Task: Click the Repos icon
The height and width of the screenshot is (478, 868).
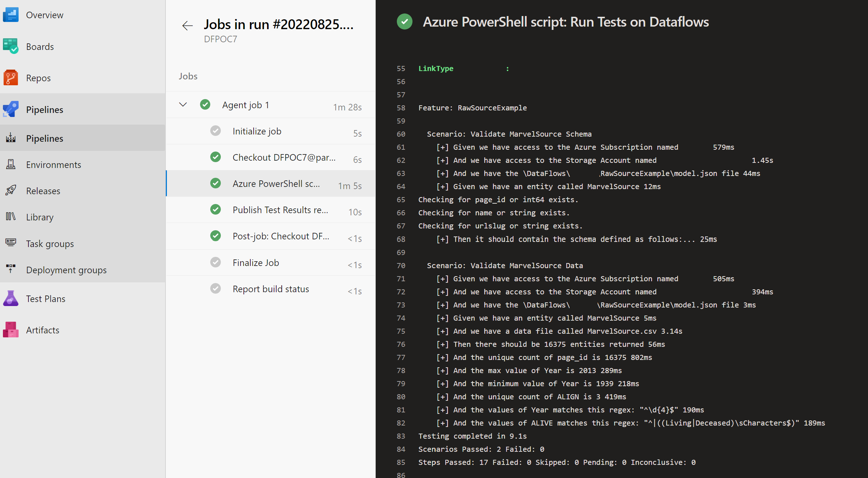Action: tap(11, 78)
